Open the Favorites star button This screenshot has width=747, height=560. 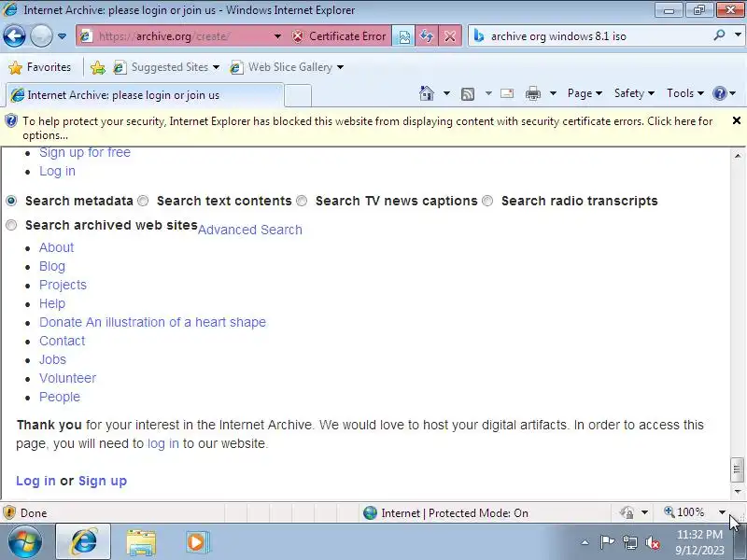40,67
